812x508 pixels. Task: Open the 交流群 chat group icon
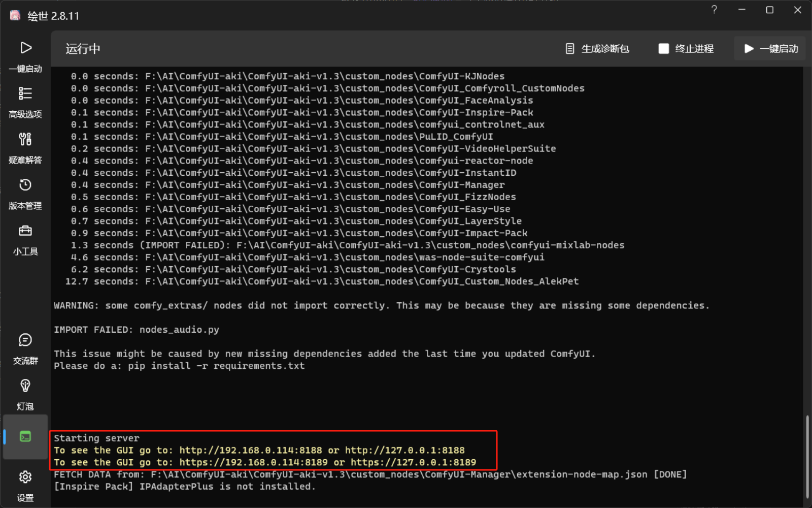(25, 340)
